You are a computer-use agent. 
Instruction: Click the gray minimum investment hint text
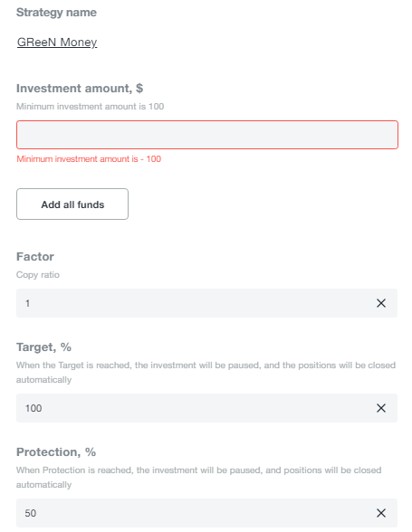(x=90, y=106)
